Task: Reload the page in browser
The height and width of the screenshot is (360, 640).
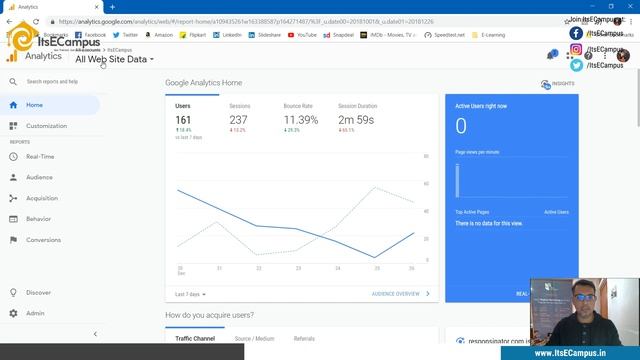Action: point(36,22)
